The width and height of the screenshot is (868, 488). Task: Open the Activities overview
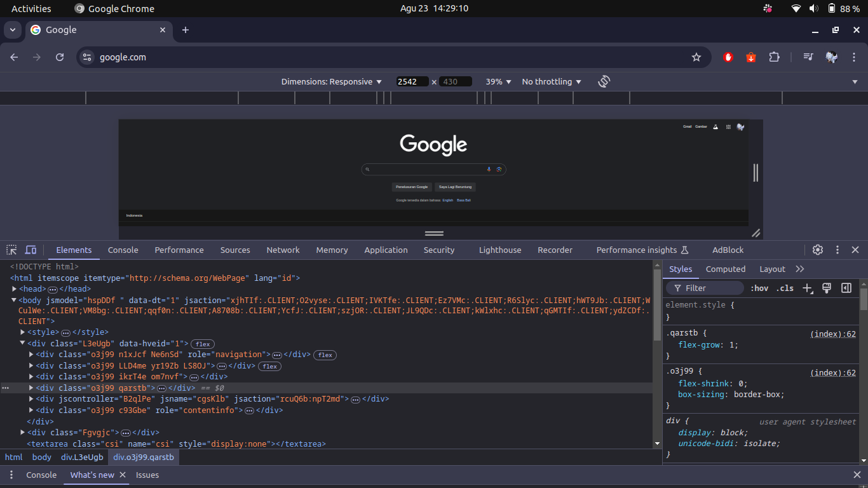31,8
